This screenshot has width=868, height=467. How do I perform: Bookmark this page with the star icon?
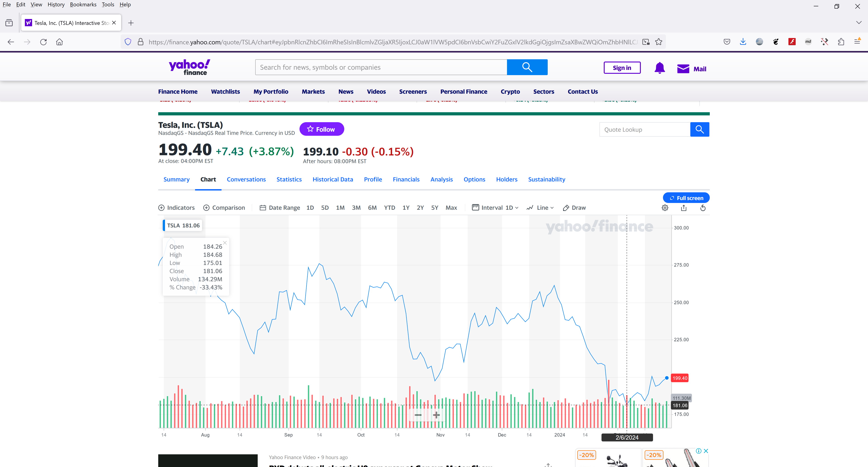(658, 42)
